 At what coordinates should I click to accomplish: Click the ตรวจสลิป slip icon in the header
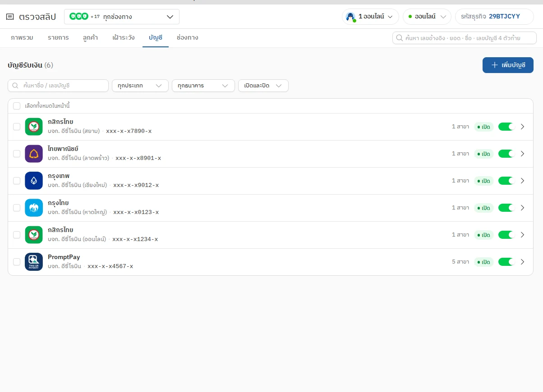pyautogui.click(x=10, y=17)
